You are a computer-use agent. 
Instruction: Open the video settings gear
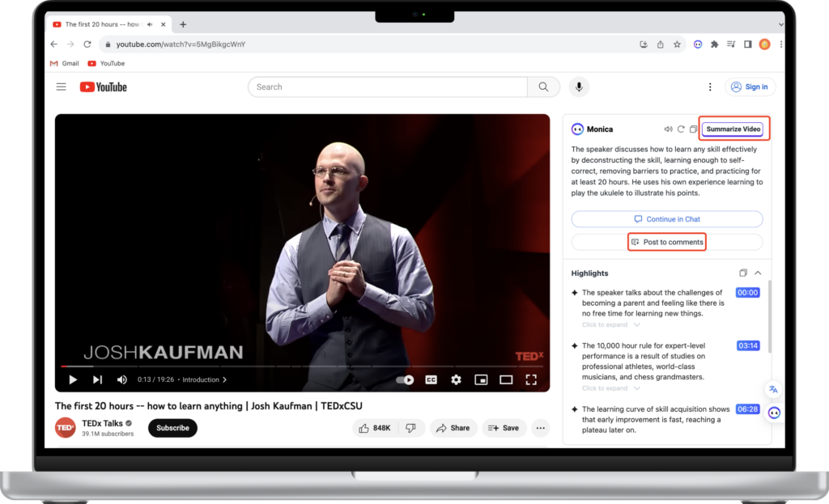click(x=456, y=379)
